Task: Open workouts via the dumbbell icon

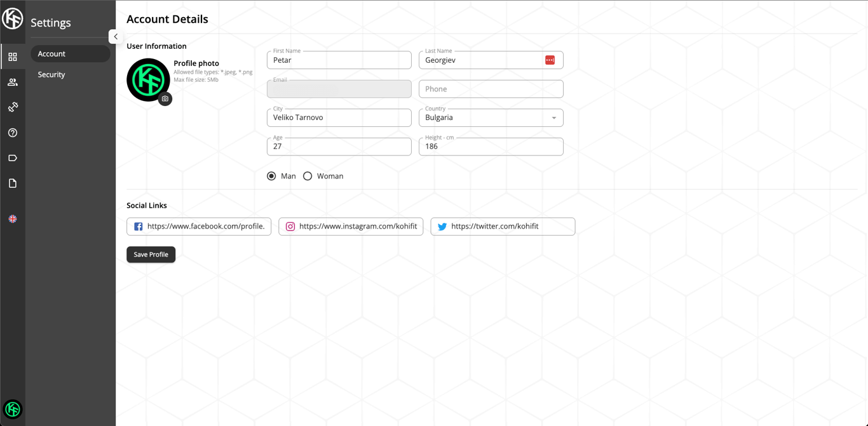Action: point(13,107)
